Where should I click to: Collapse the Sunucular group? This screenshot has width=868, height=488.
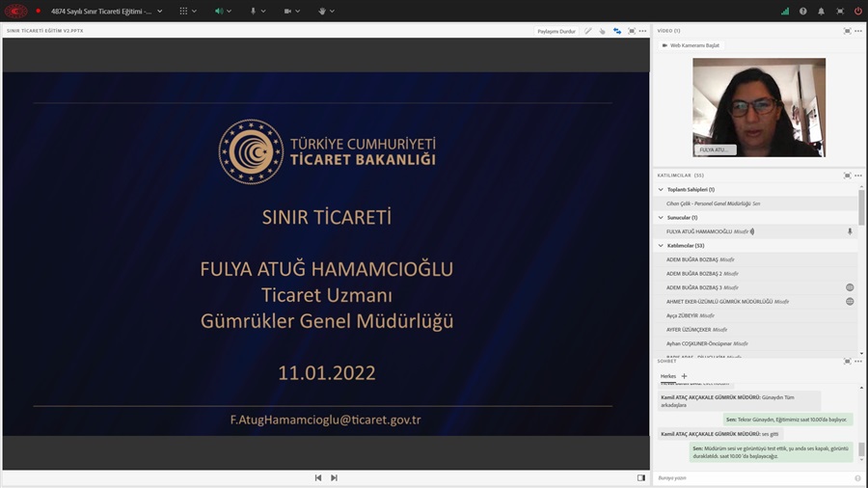point(661,217)
